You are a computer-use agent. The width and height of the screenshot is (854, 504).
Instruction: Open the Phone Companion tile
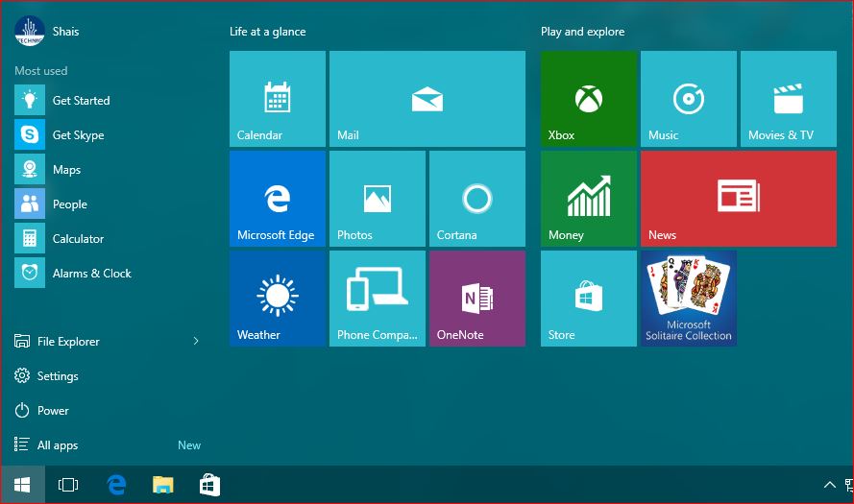[x=377, y=299]
